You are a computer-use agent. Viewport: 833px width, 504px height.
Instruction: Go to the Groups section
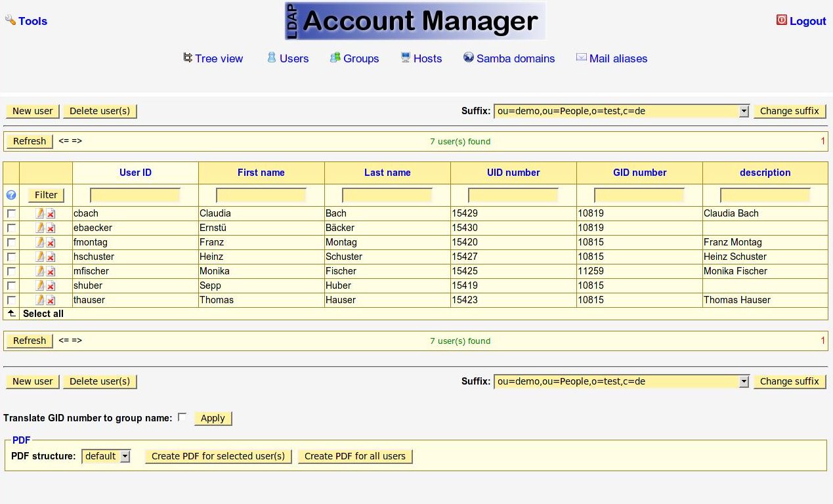pyautogui.click(x=360, y=58)
